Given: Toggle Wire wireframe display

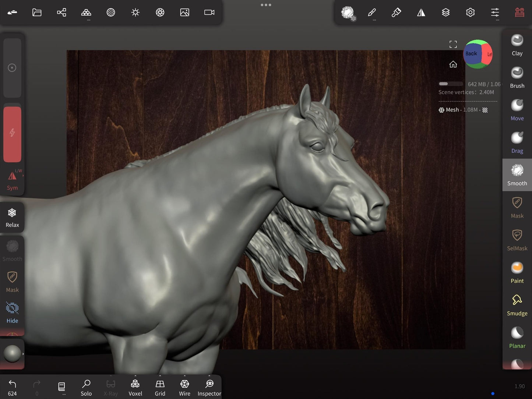Looking at the screenshot, I should pyautogui.click(x=184, y=388).
